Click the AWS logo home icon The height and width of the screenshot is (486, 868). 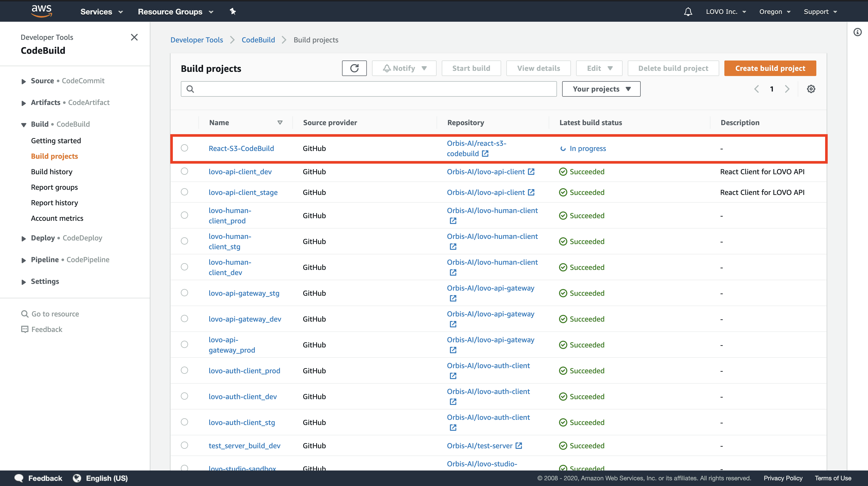point(41,11)
